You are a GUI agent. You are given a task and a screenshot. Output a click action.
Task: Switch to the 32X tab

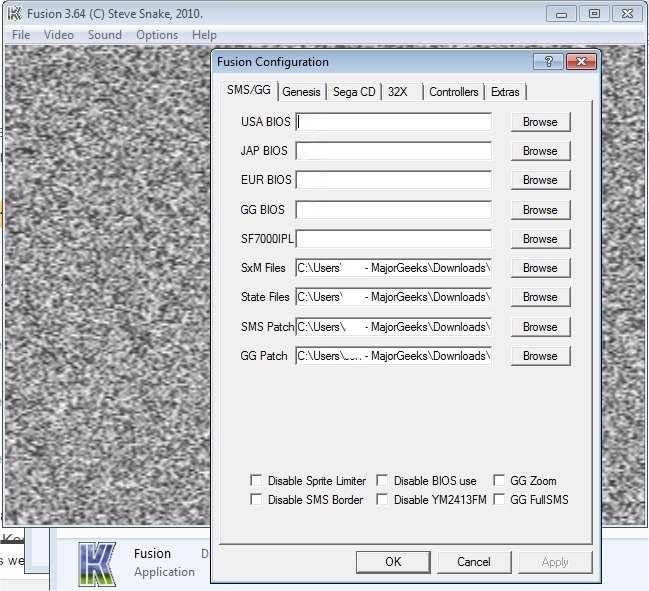tap(402, 92)
